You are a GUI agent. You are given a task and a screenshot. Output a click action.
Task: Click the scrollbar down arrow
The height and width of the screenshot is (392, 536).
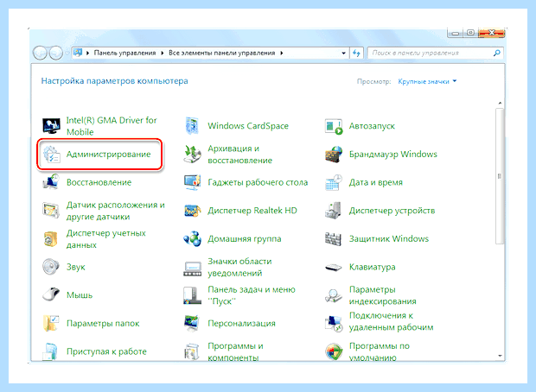[500, 356]
